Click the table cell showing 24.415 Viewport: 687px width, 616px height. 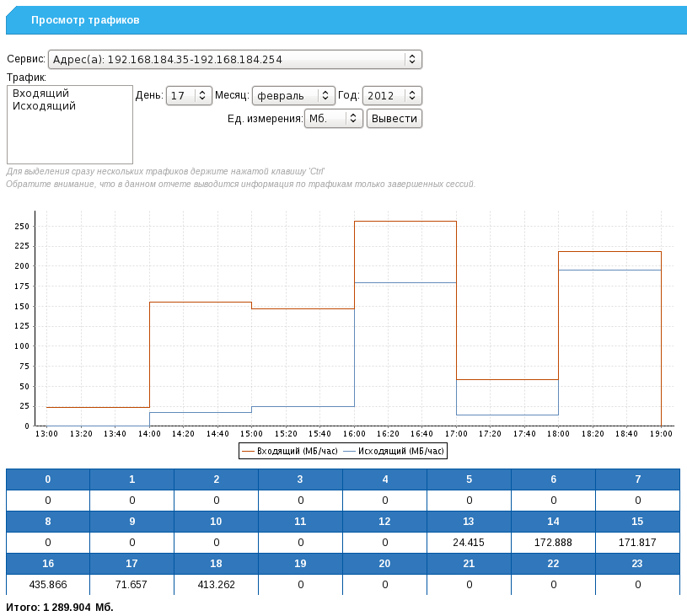(469, 542)
